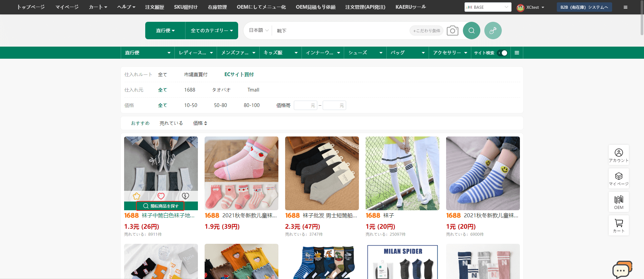Viewport: 644px width, 279px height.
Task: Click the star favorite icon on first product
Action: [x=137, y=196]
